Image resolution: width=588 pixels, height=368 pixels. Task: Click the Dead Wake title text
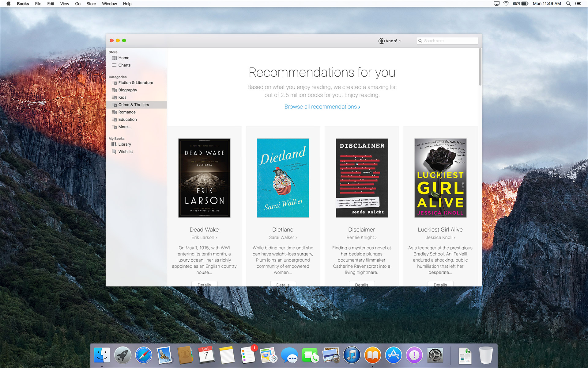tap(204, 230)
